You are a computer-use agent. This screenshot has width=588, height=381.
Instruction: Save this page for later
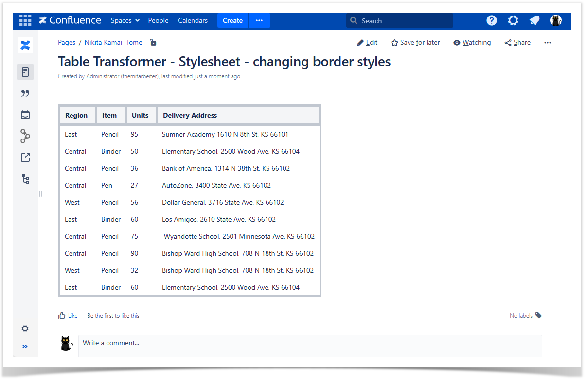[415, 43]
